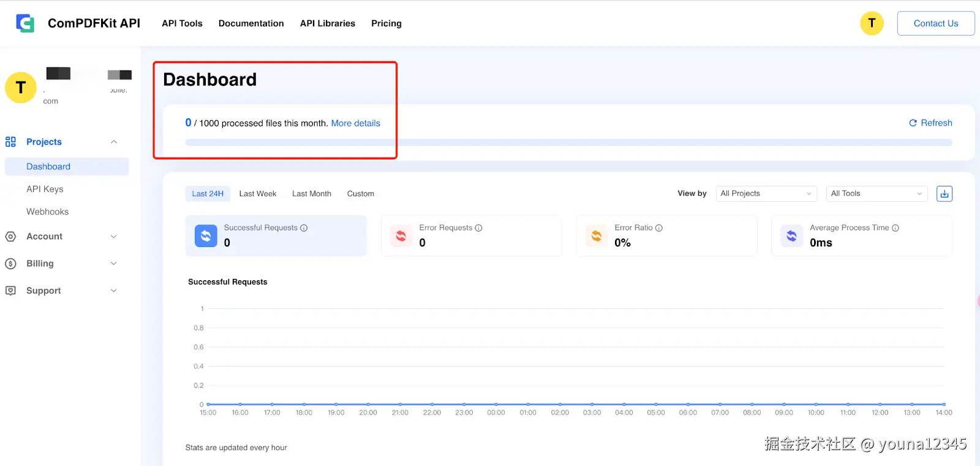Click the Billing sidebar label

[x=40, y=264]
